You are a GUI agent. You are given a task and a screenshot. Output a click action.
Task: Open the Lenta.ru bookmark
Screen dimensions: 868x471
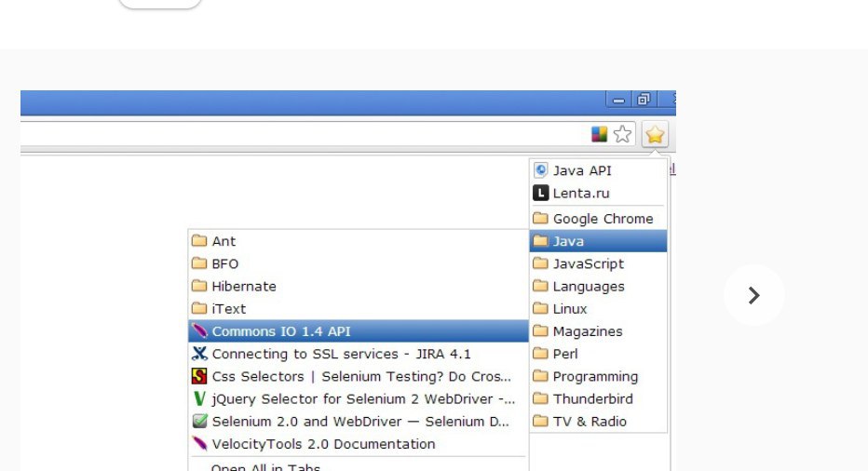click(599, 194)
